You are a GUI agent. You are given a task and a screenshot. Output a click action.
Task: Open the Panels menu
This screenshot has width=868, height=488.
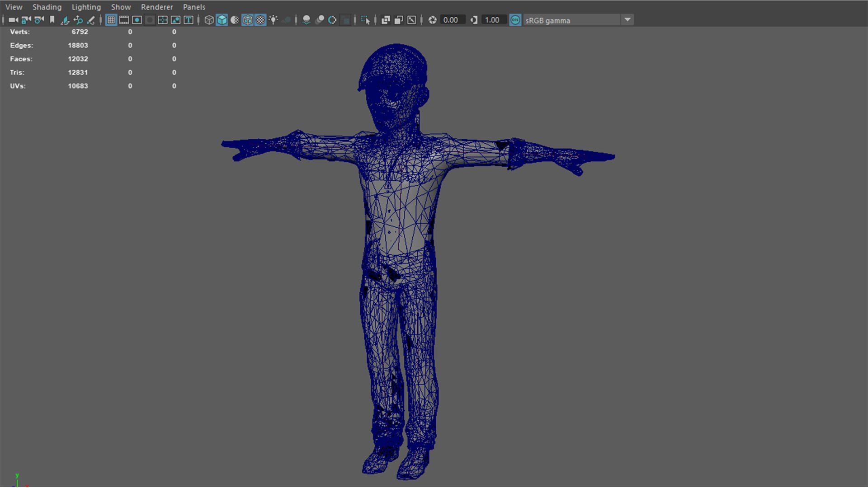pyautogui.click(x=194, y=7)
